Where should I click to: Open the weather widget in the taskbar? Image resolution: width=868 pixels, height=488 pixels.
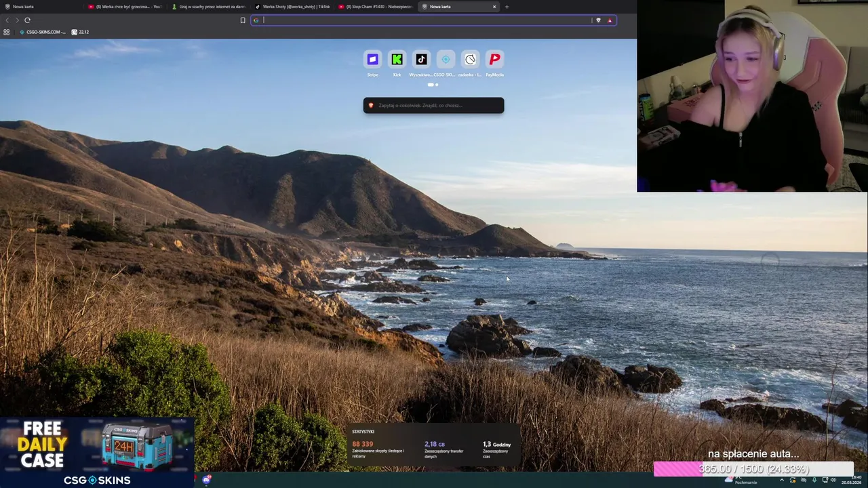741,480
